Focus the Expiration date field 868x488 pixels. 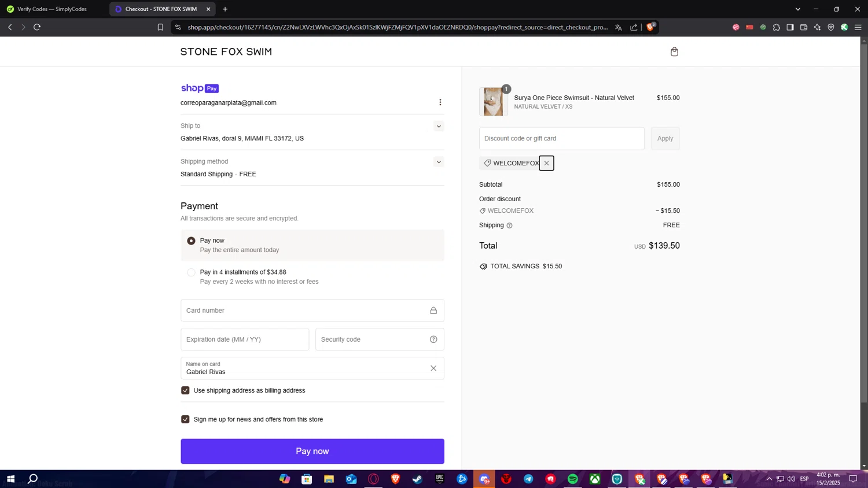[x=245, y=339]
